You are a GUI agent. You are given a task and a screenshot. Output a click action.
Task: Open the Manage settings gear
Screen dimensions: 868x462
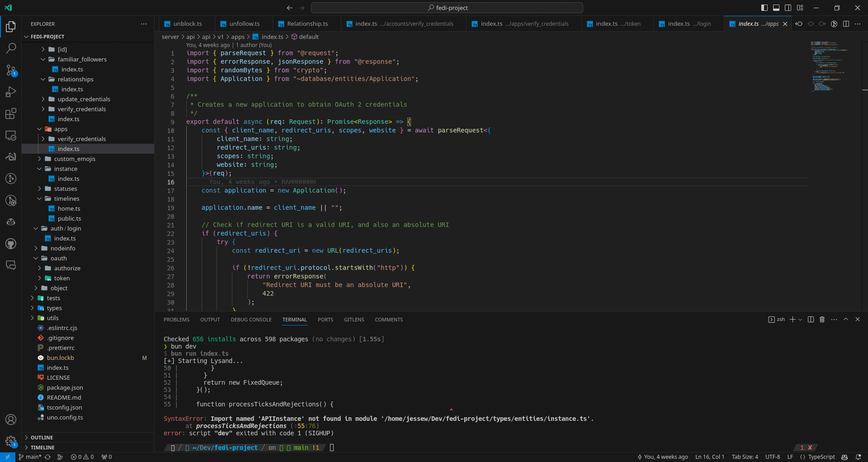[x=11, y=442]
